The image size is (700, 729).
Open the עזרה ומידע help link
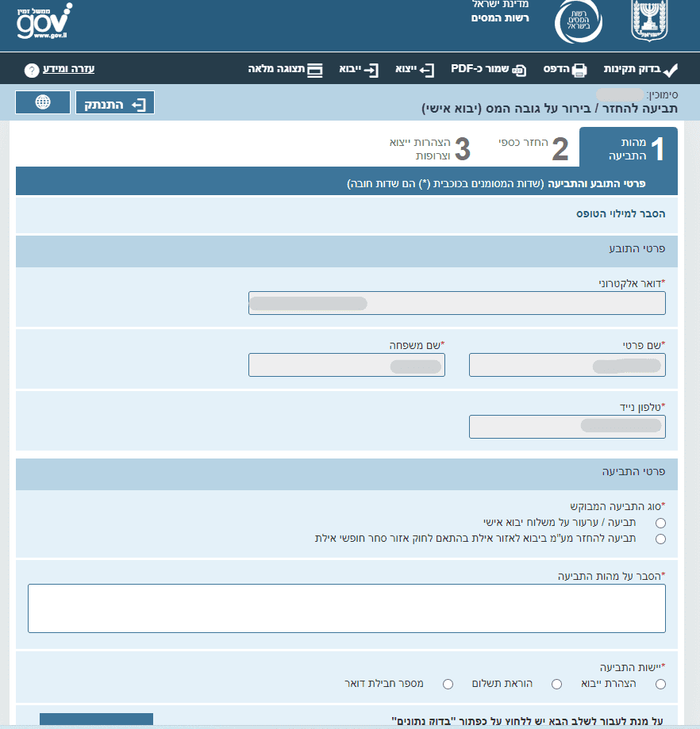pos(69,69)
